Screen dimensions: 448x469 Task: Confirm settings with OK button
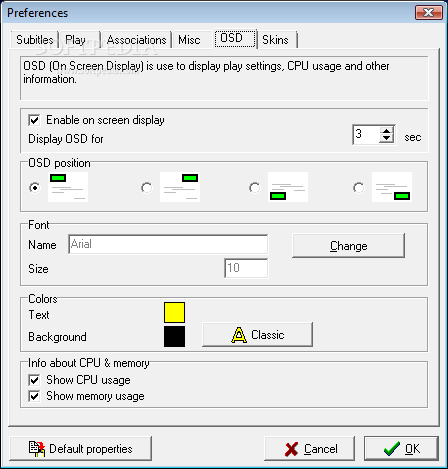coord(401,449)
